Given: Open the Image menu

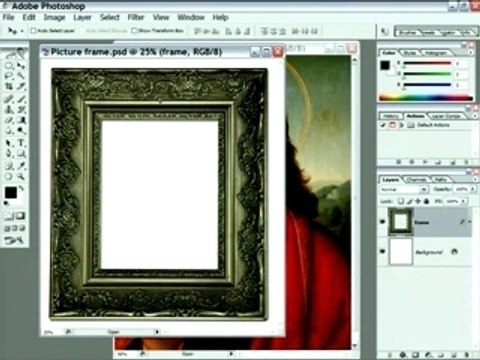Looking at the screenshot, I should click(54, 17).
